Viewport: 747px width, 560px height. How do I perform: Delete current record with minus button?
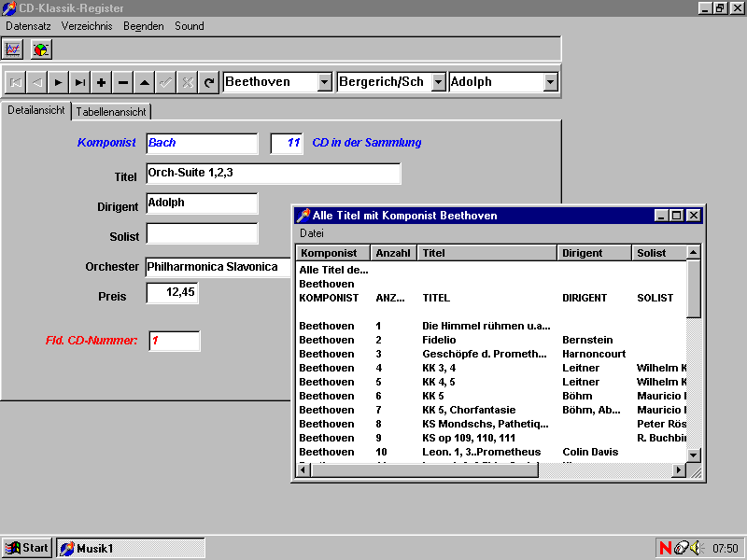click(x=122, y=82)
